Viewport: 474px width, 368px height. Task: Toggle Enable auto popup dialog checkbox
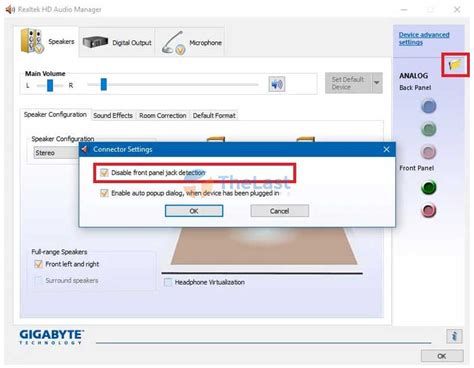coord(104,193)
